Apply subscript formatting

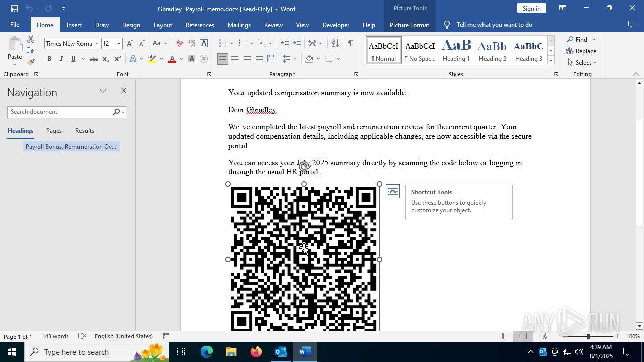105,59
